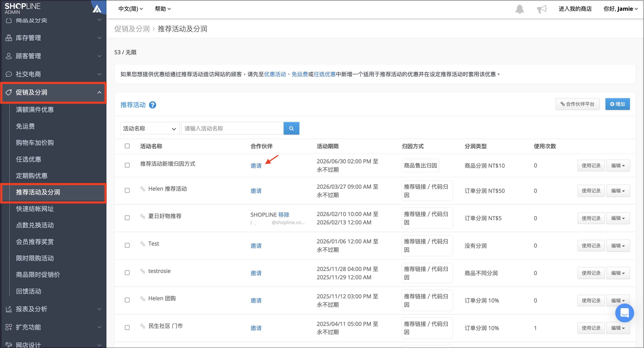Open the 合作伙伴平台 button
This screenshot has width=644, height=348.
point(577,104)
